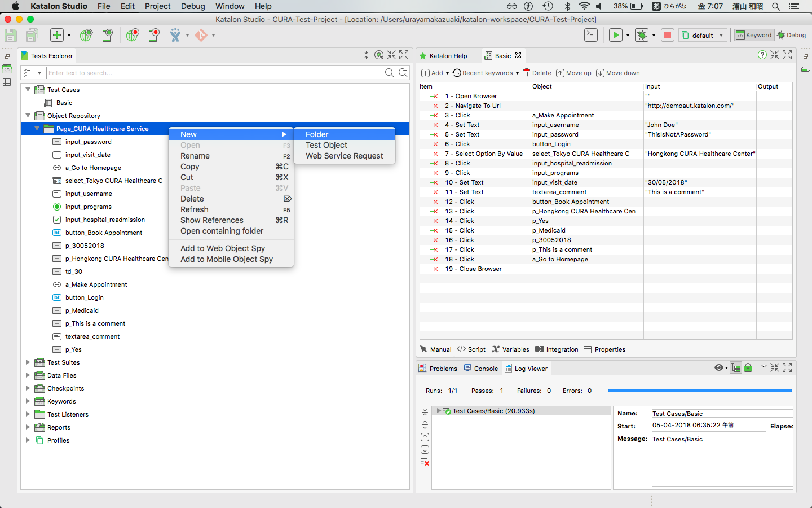Viewport: 812px width, 508px height.
Task: Switch to Debug perspective toggle
Action: [x=792, y=35]
